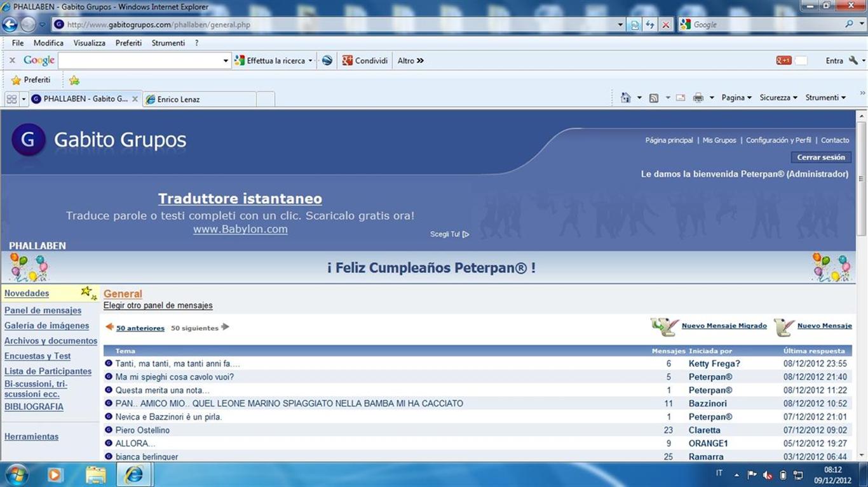Viewport: 868px width, 487px height.
Task: Add current page to Favorites bar star
Action: click(x=74, y=80)
